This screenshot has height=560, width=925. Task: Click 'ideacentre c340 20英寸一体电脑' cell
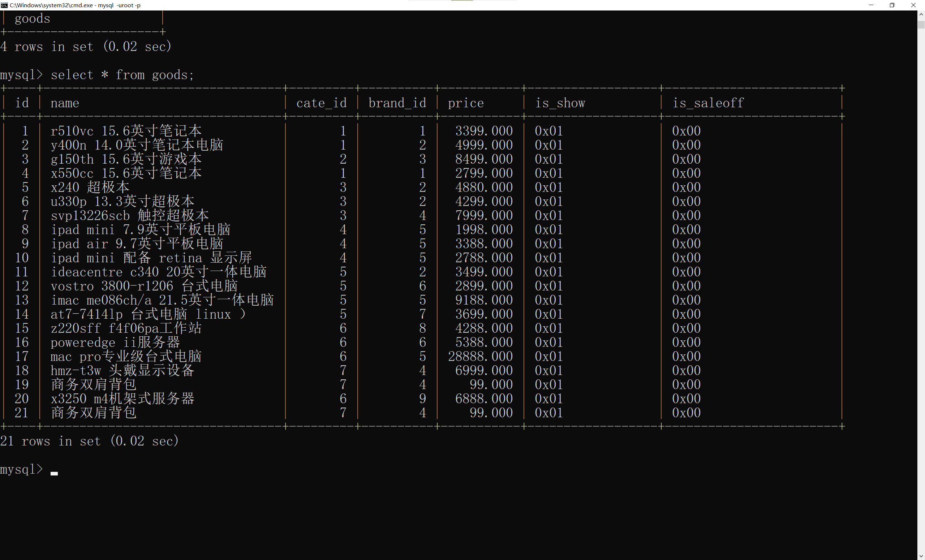click(158, 272)
